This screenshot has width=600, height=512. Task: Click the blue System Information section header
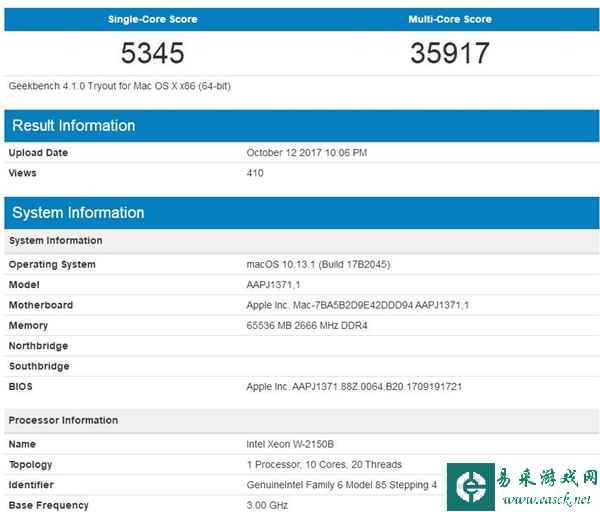[x=302, y=213]
